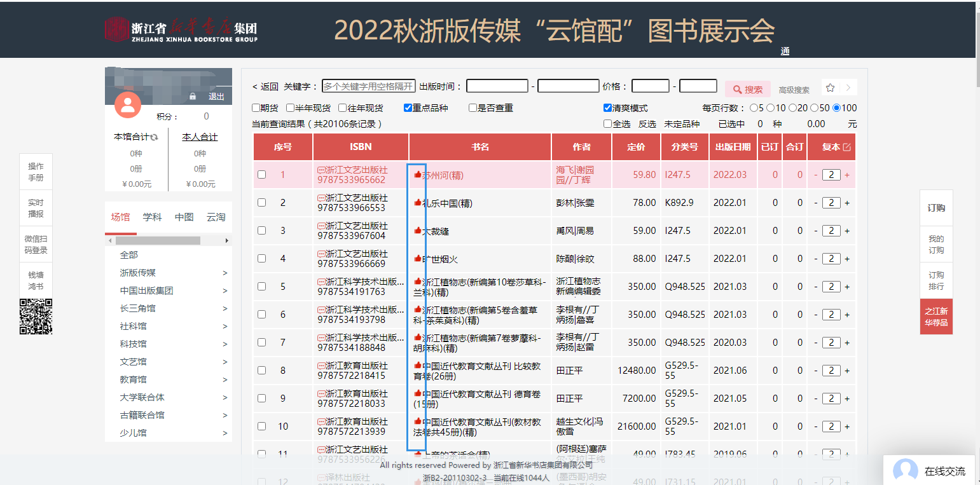Open comment icon for ISBN 9787534191763
The height and width of the screenshot is (485, 980).
(x=321, y=282)
